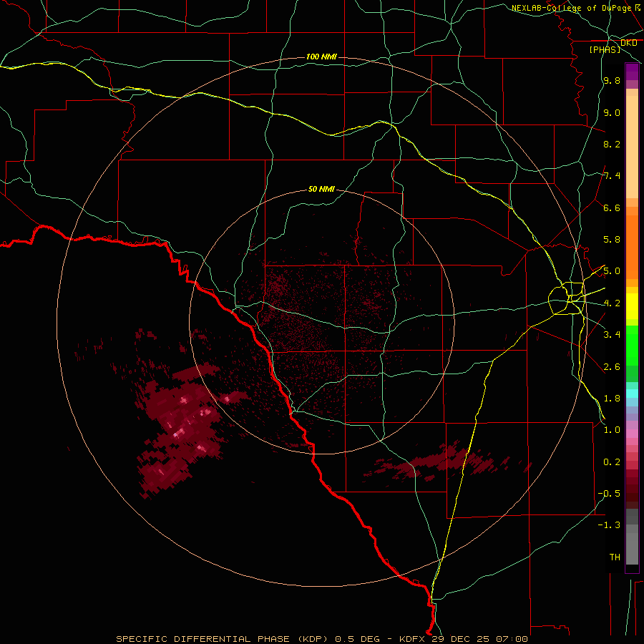
Task: Click the -0.5 scale label
Action: coord(609,494)
